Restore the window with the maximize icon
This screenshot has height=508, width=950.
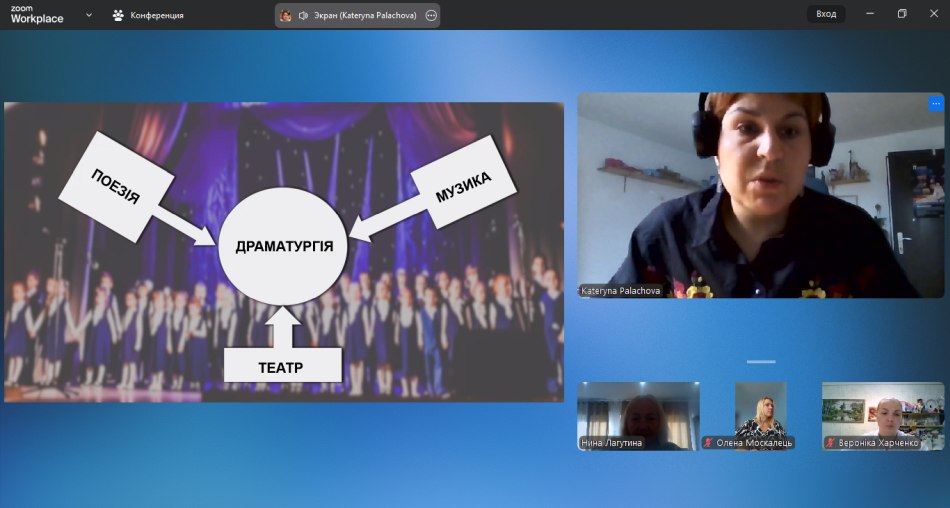(902, 14)
